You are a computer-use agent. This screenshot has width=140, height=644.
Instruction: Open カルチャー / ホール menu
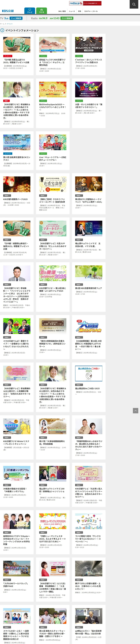91,11
